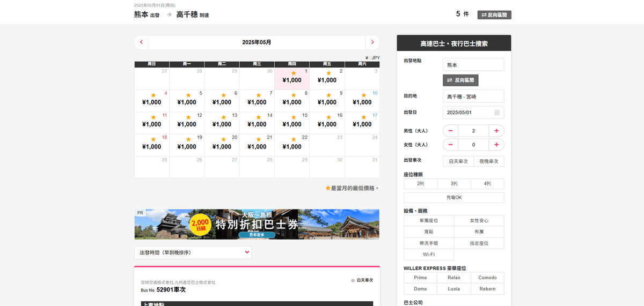Viewport: 644px width, 306px height.
Task: Toggle 4列 seat type filter
Action: tap(487, 184)
